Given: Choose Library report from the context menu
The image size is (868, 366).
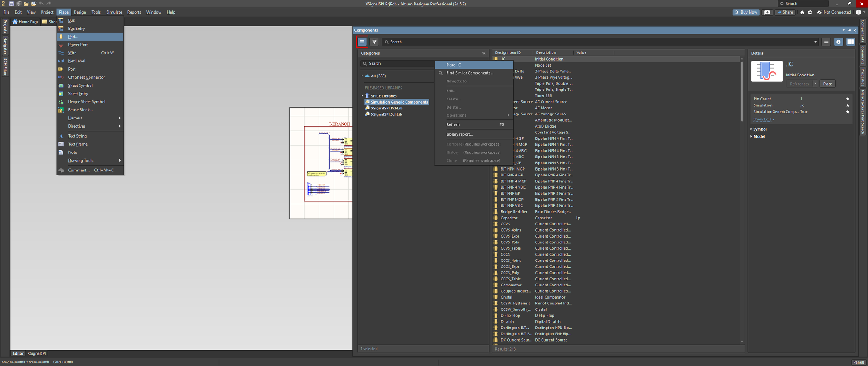Looking at the screenshot, I should [x=474, y=134].
